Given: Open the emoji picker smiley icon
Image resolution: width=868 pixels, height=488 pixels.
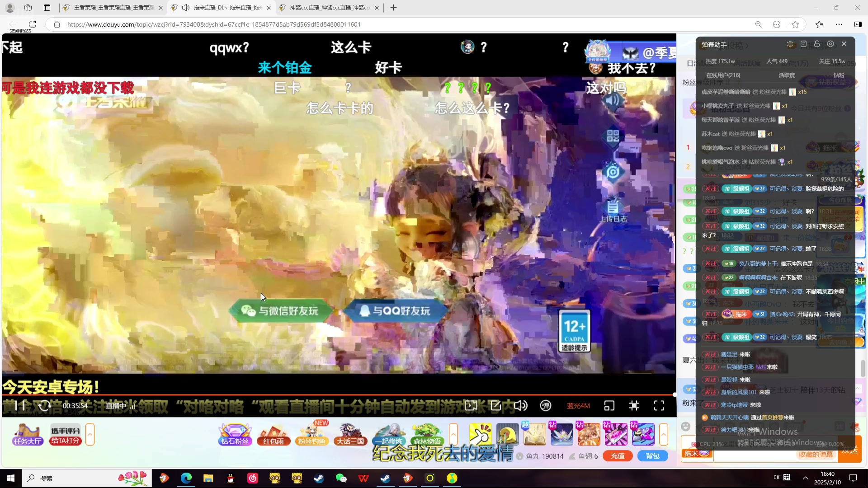Looking at the screenshot, I should click(x=686, y=426).
